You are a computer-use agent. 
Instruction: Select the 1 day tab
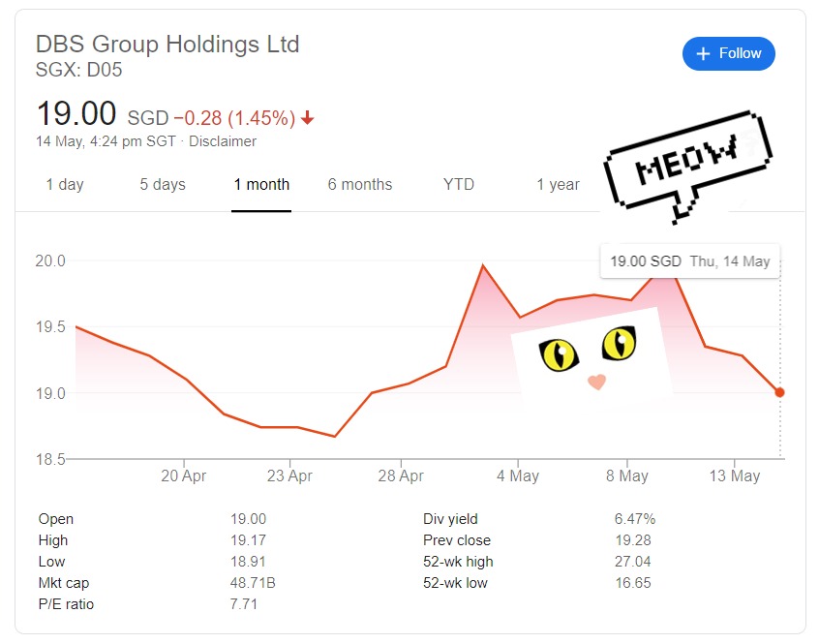[x=65, y=184]
